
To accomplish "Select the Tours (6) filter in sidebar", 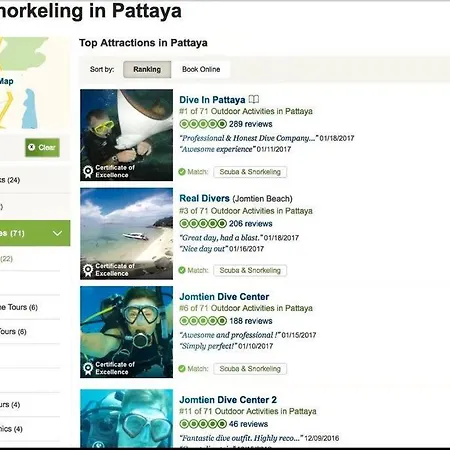I will (x=12, y=331).
